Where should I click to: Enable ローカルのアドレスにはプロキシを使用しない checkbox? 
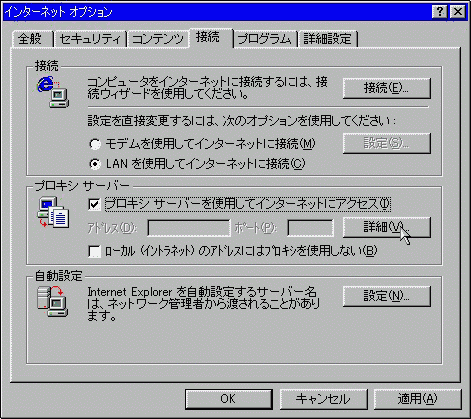click(95, 251)
